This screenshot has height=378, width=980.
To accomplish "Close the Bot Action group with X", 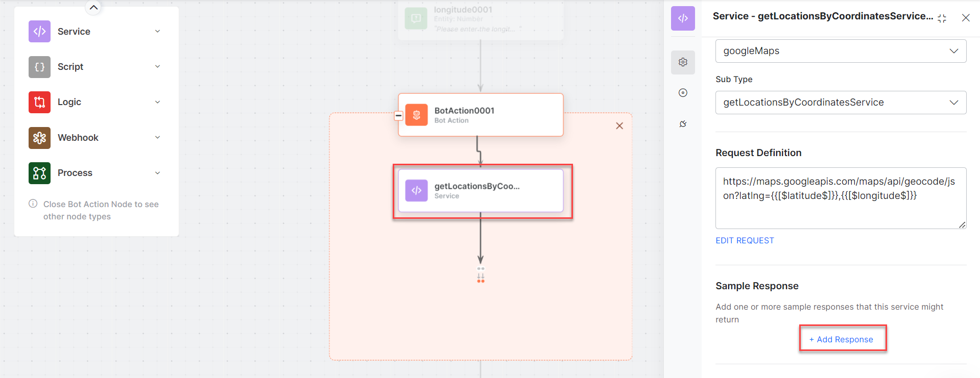I will [x=619, y=126].
